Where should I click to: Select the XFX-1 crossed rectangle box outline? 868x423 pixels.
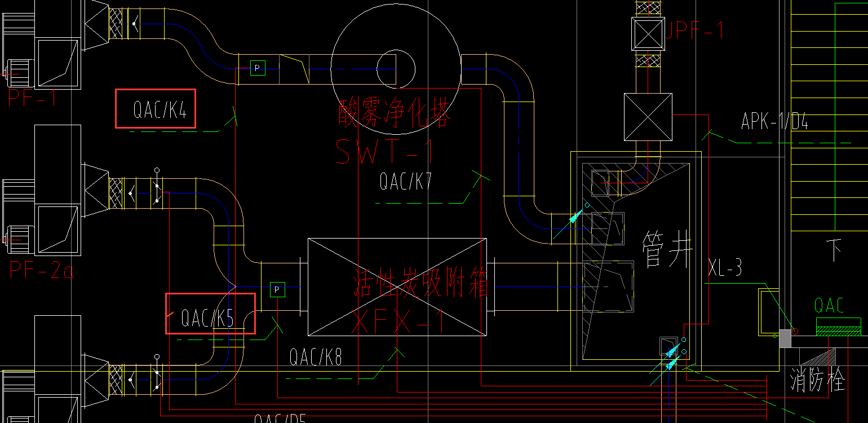click(x=397, y=287)
